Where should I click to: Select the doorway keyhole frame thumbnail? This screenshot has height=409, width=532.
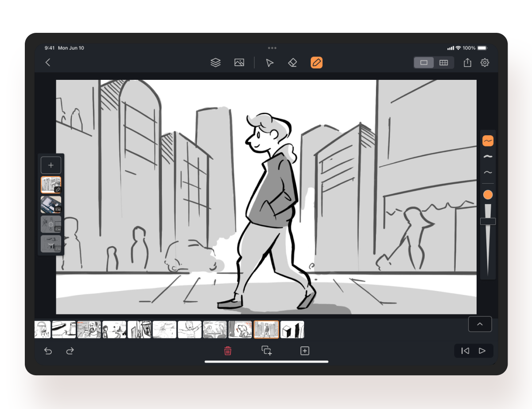pos(140,330)
